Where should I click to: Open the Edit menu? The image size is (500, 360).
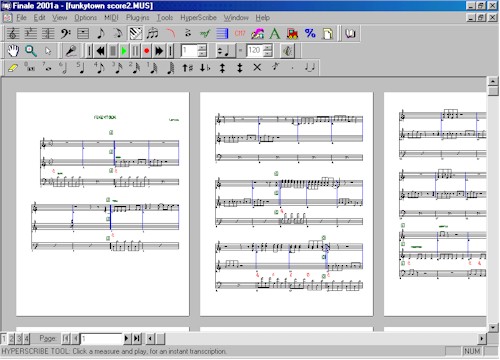point(39,18)
